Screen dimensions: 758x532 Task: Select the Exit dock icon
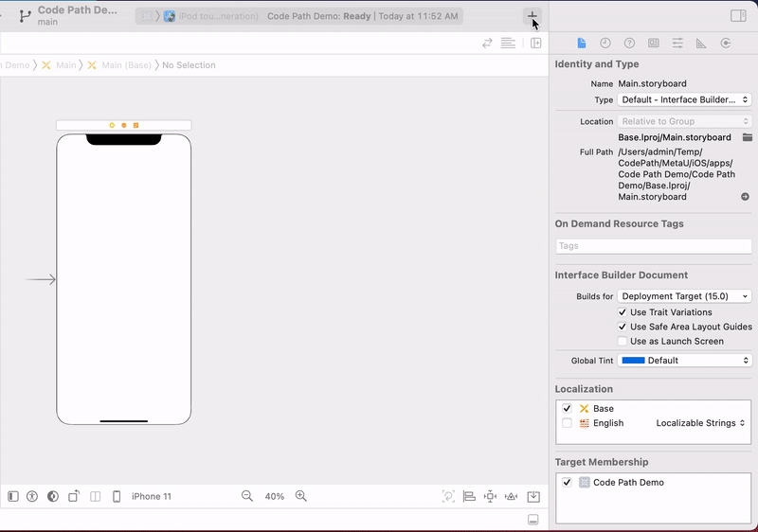(x=135, y=126)
